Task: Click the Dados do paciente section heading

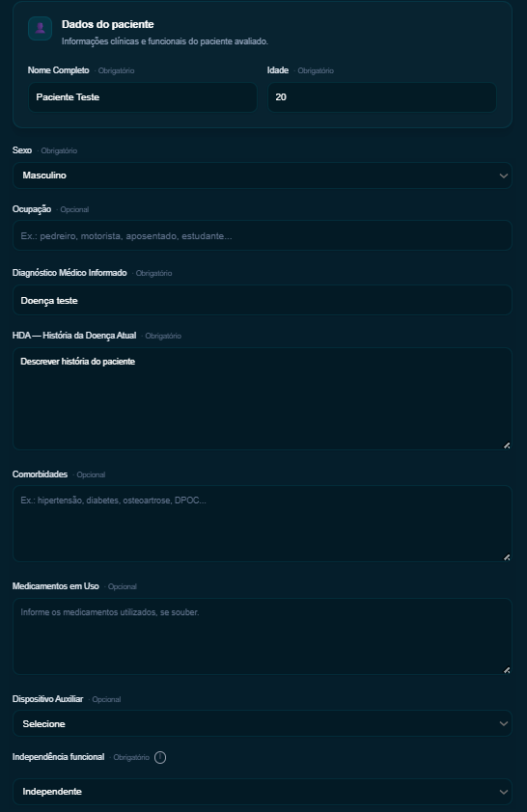Action: point(108,24)
